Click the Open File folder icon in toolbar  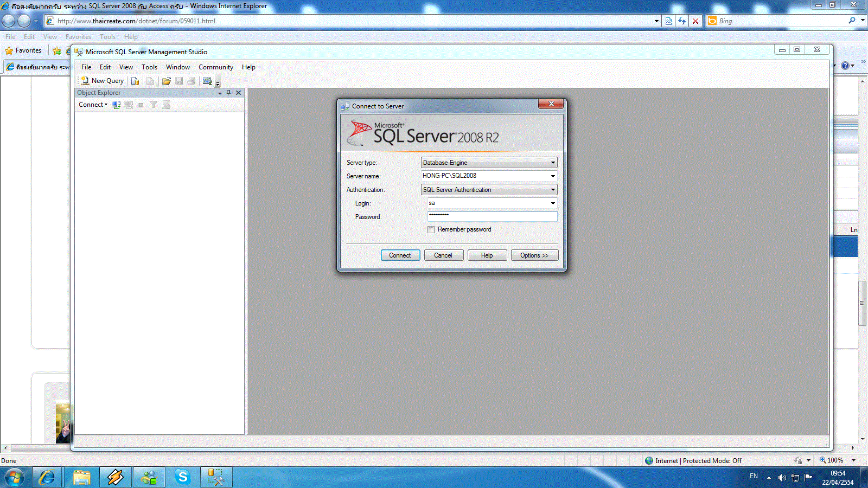coord(167,81)
